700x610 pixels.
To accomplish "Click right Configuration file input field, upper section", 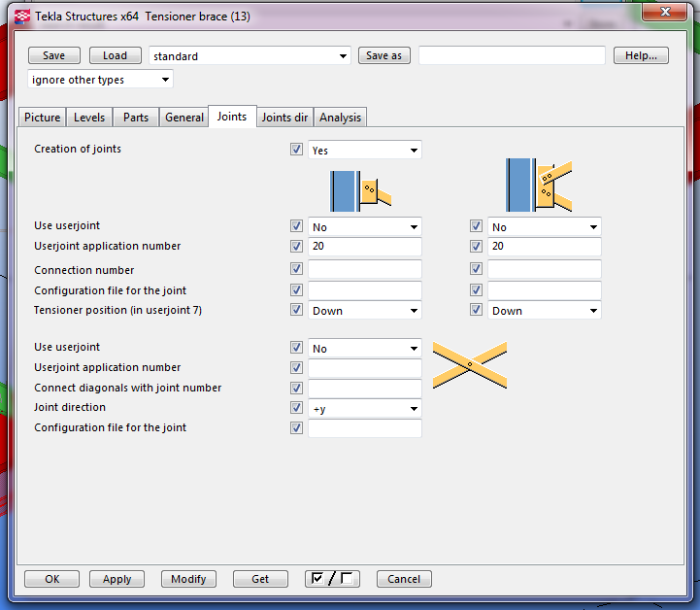I will 545,290.
